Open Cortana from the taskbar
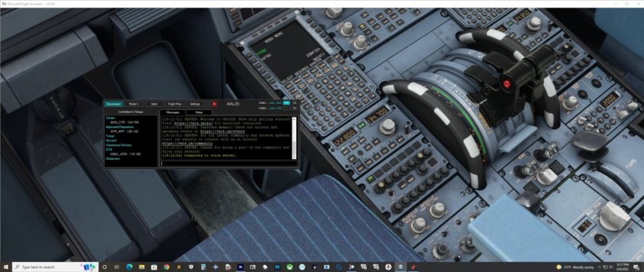 coord(104,267)
